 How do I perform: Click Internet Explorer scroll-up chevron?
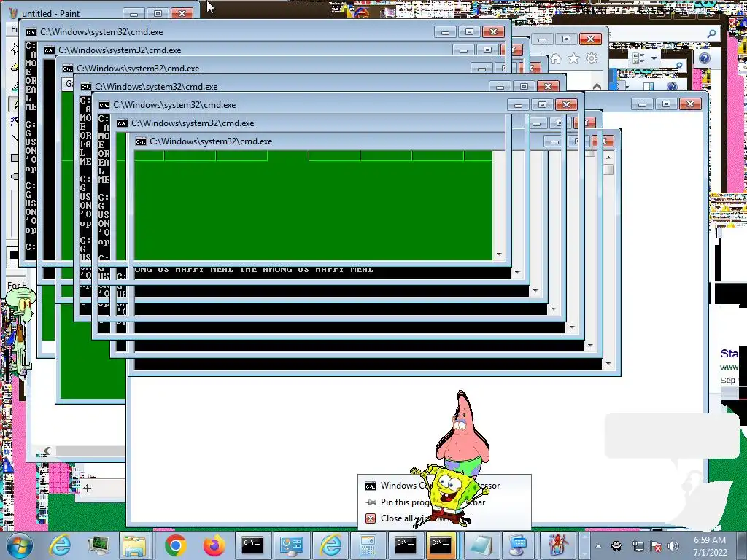[597, 86]
